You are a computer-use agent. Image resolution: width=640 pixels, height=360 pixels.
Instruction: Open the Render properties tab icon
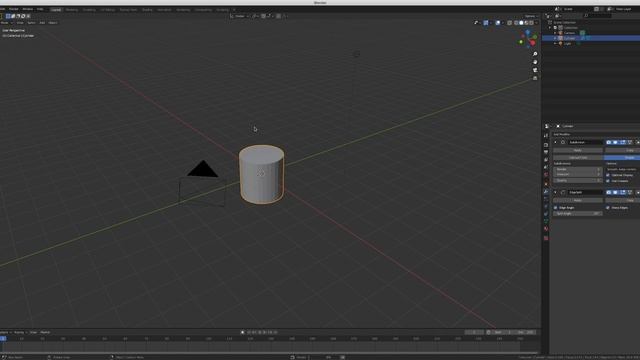tap(546, 145)
